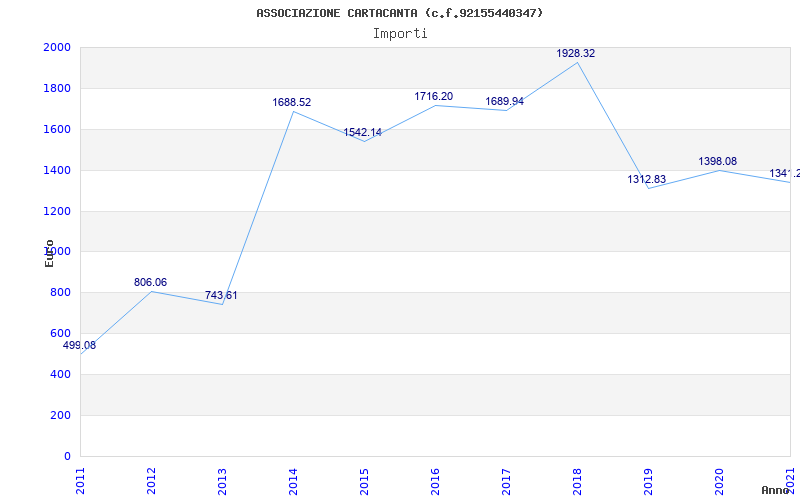Click the 1600 y-axis tick label
The width and height of the screenshot is (800, 500).
(x=57, y=129)
